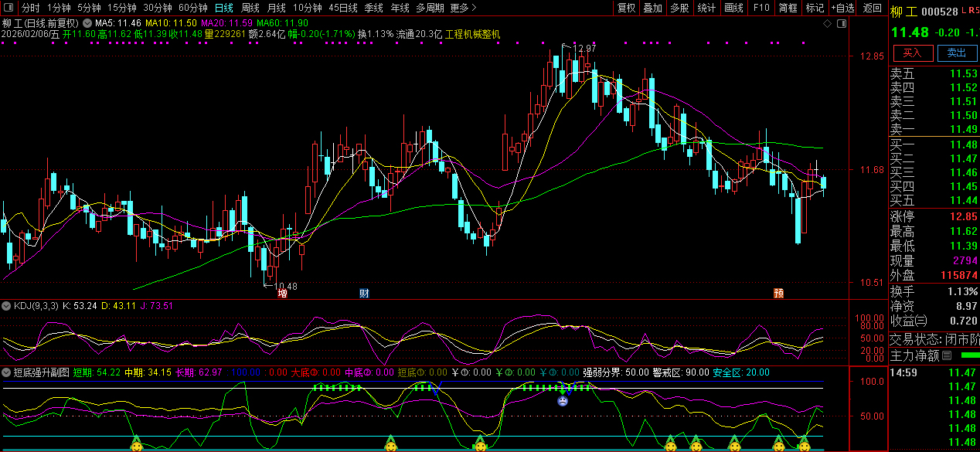Screen dimensions: 980x452
Task: Click the diamond icon above the chart
Action: click(827, 24)
